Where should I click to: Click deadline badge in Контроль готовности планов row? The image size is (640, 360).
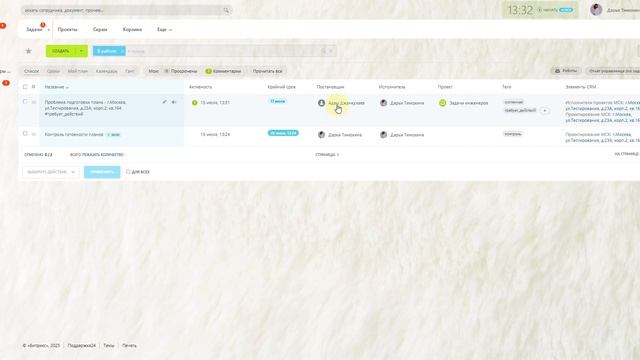283,133
